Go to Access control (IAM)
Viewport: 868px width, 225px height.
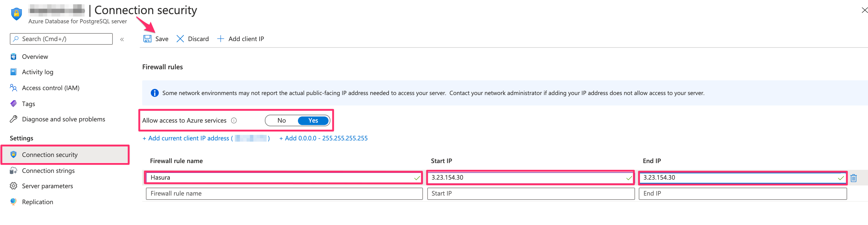click(x=51, y=88)
